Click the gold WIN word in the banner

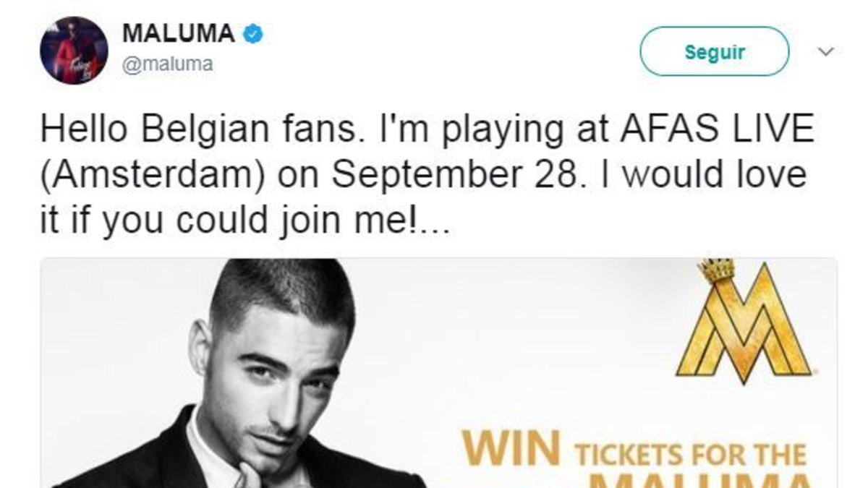click(x=511, y=450)
